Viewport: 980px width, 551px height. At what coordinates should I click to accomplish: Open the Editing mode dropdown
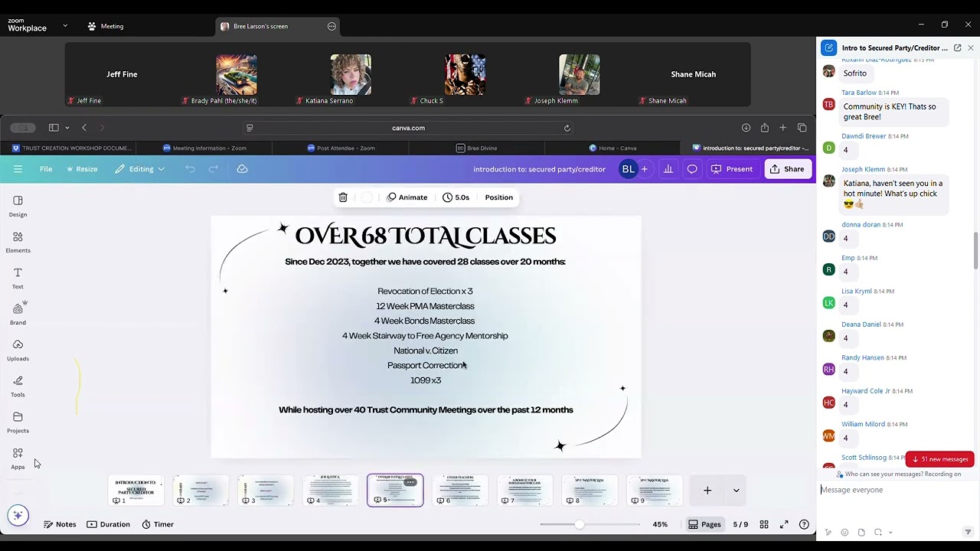[140, 169]
